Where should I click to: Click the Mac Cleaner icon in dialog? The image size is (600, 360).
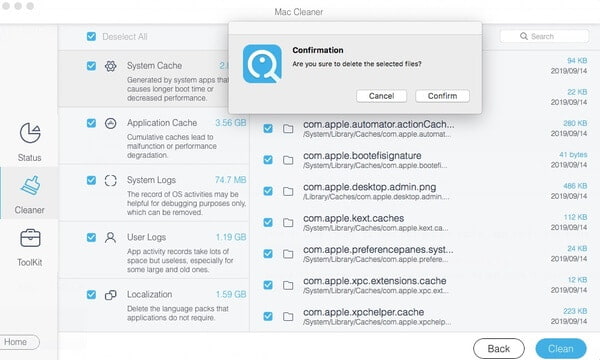click(x=262, y=64)
